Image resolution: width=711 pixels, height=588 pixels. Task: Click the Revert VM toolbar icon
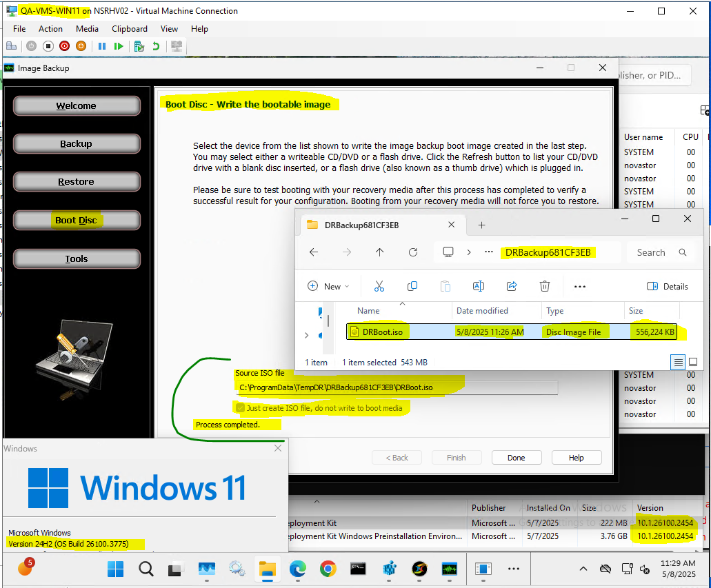pyautogui.click(x=156, y=46)
